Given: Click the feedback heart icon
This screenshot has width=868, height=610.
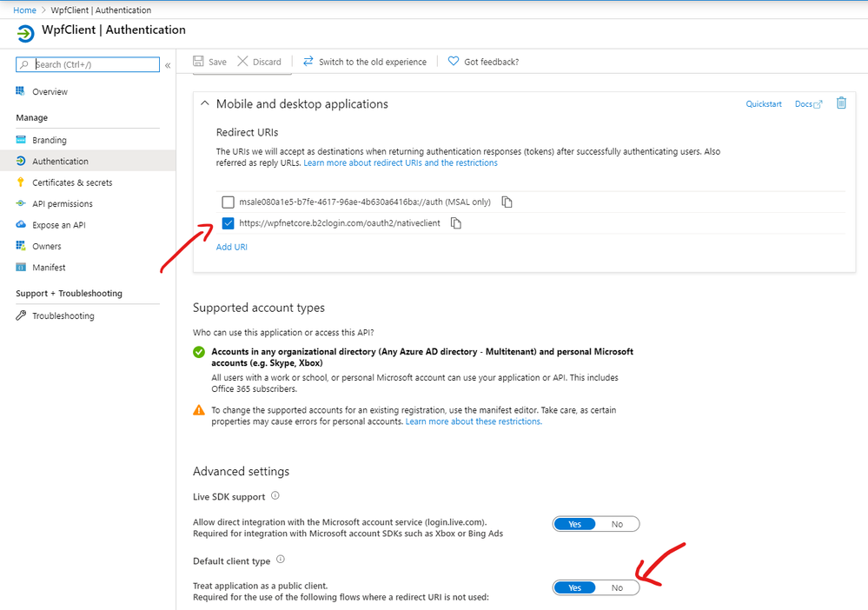Looking at the screenshot, I should [454, 62].
